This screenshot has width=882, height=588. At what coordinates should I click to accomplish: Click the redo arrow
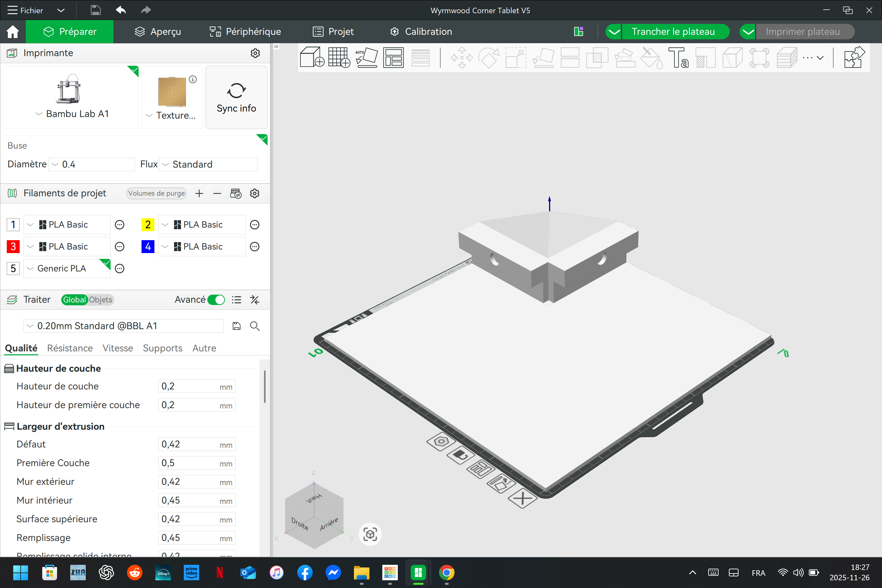pyautogui.click(x=145, y=10)
